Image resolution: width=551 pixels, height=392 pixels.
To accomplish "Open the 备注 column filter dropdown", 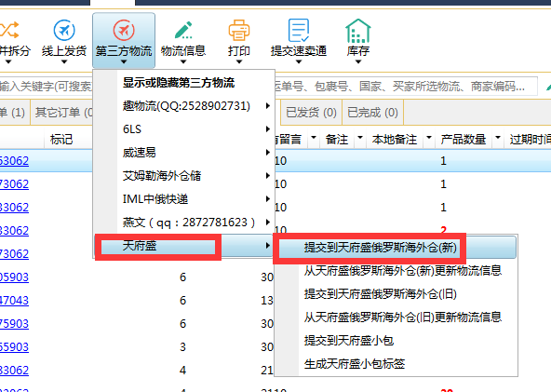I will click(x=360, y=137).
